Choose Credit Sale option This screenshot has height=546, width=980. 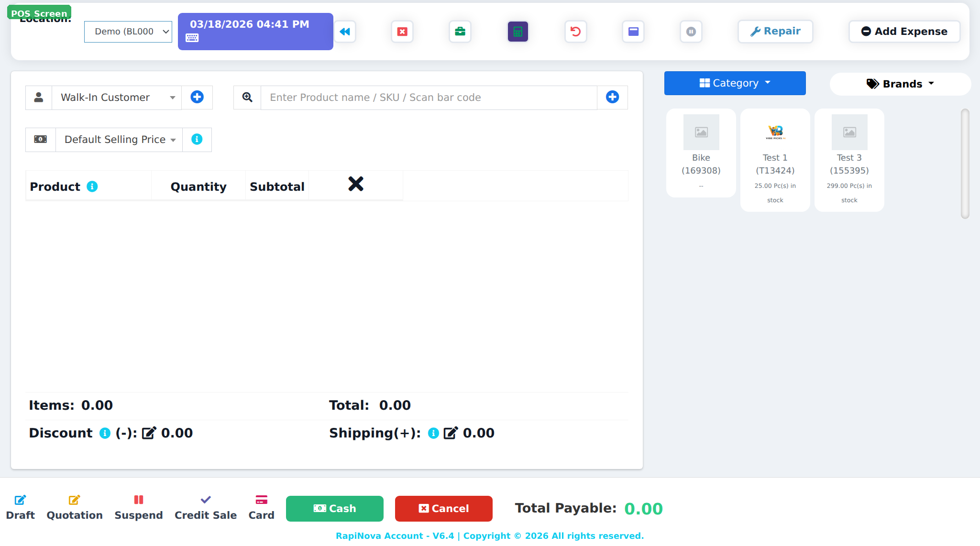click(x=206, y=508)
